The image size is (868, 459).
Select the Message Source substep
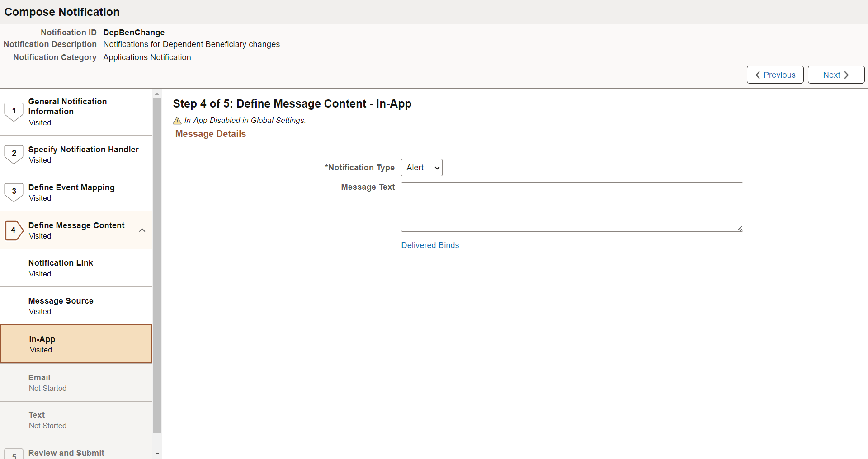click(76, 306)
